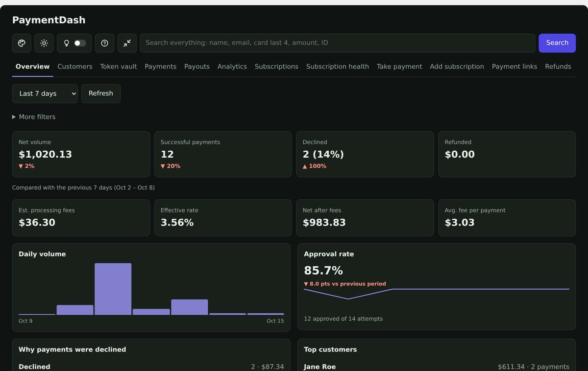Open the color palette theme picker

(x=22, y=43)
